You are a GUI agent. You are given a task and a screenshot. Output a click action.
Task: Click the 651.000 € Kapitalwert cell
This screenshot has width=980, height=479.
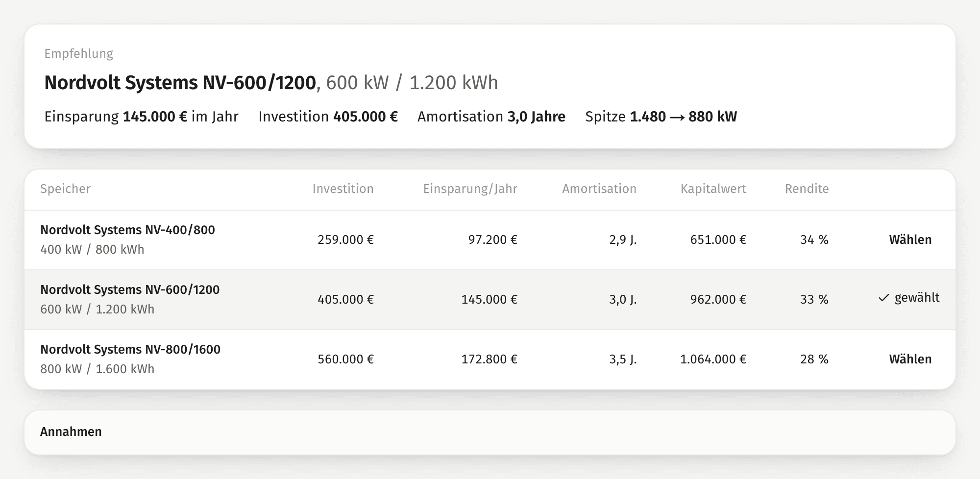pos(718,239)
